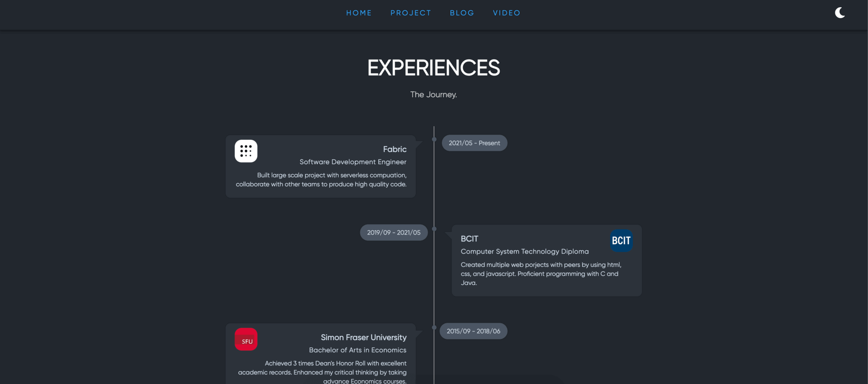Click the Simon Fraser University heading
Viewport: 868px width, 384px height.
(363, 337)
